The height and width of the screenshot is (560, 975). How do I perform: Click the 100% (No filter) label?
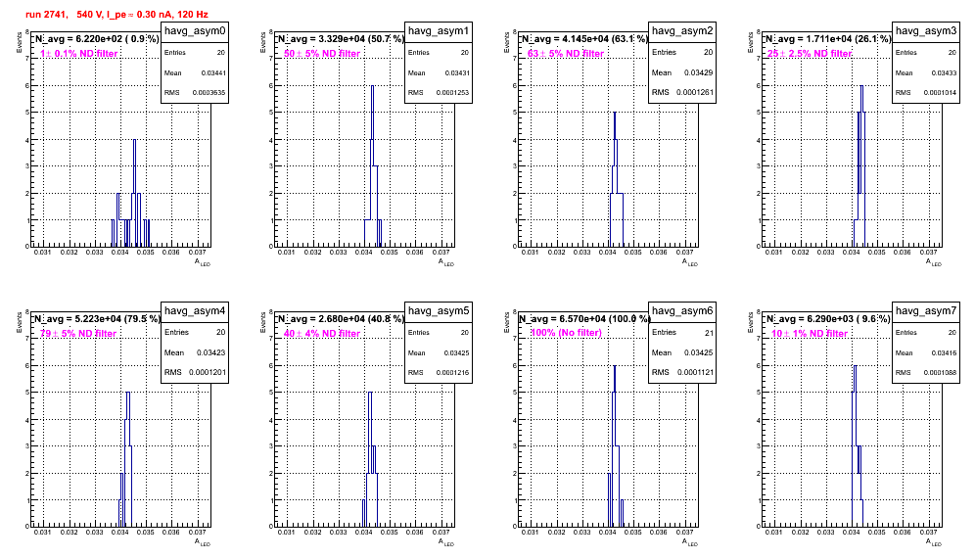point(567,333)
